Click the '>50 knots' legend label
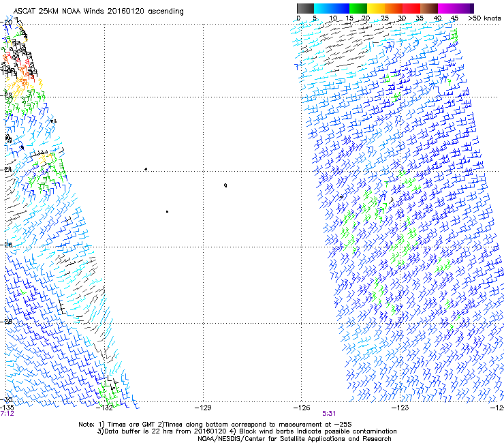The height and width of the screenshot is (443, 504). point(484,18)
